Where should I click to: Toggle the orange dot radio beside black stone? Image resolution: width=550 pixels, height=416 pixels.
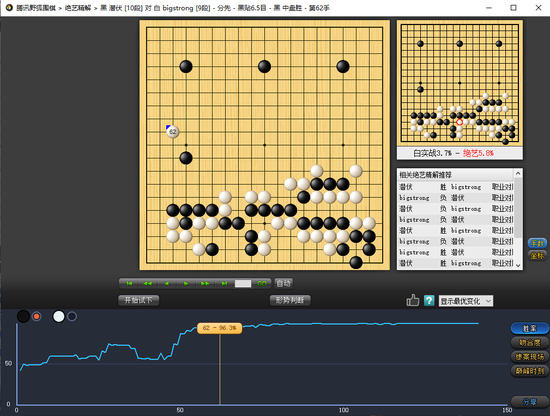[x=36, y=316]
